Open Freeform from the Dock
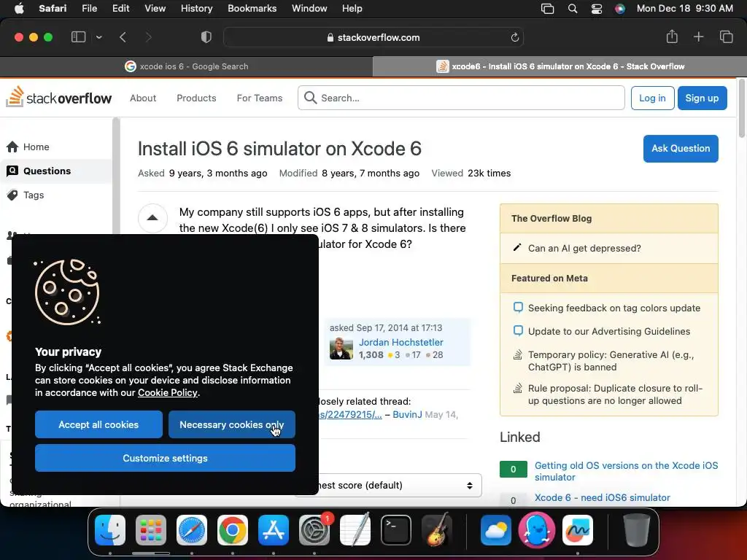The image size is (747, 560). [578, 530]
